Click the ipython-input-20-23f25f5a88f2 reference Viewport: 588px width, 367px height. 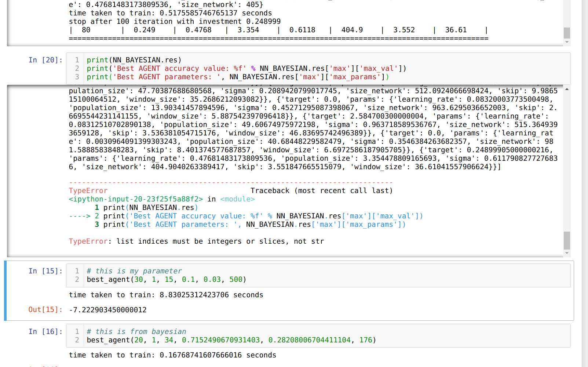click(136, 199)
